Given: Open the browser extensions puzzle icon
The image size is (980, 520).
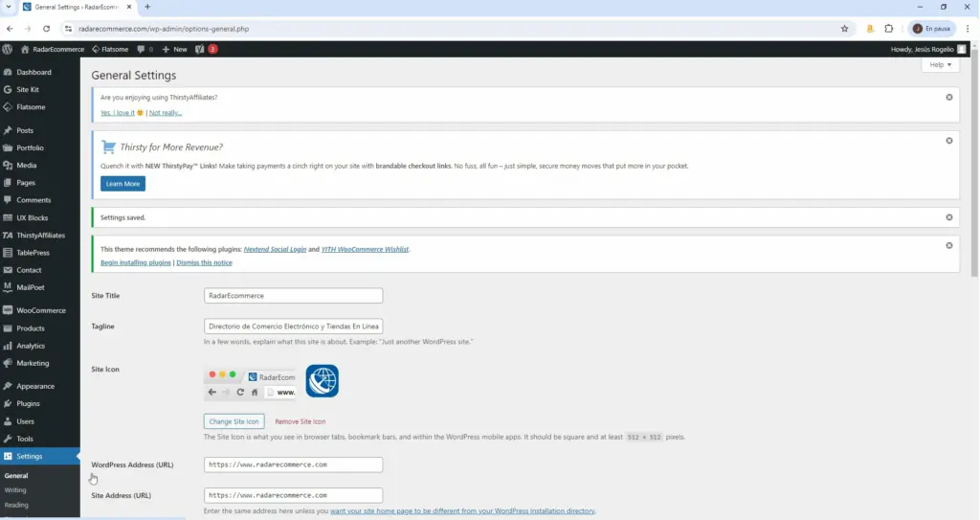Looking at the screenshot, I should pyautogui.click(x=889, y=29).
